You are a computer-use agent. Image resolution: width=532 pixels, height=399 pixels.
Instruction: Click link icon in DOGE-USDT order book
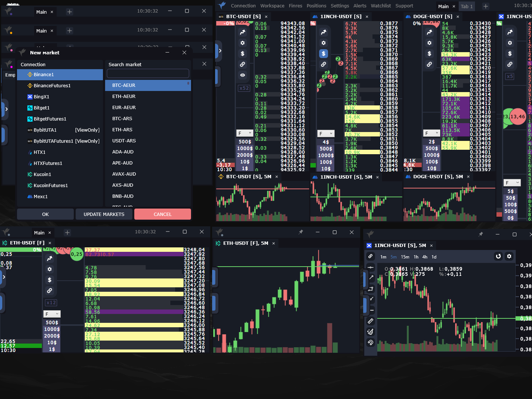[429, 64]
